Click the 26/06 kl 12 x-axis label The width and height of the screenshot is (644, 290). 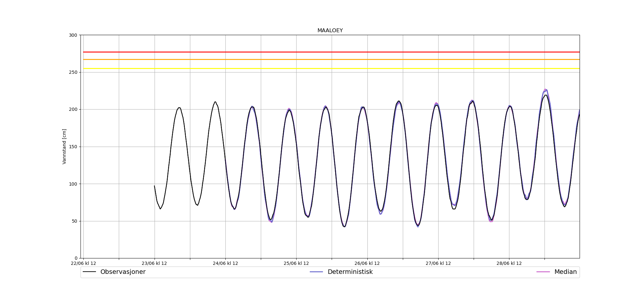point(367,263)
